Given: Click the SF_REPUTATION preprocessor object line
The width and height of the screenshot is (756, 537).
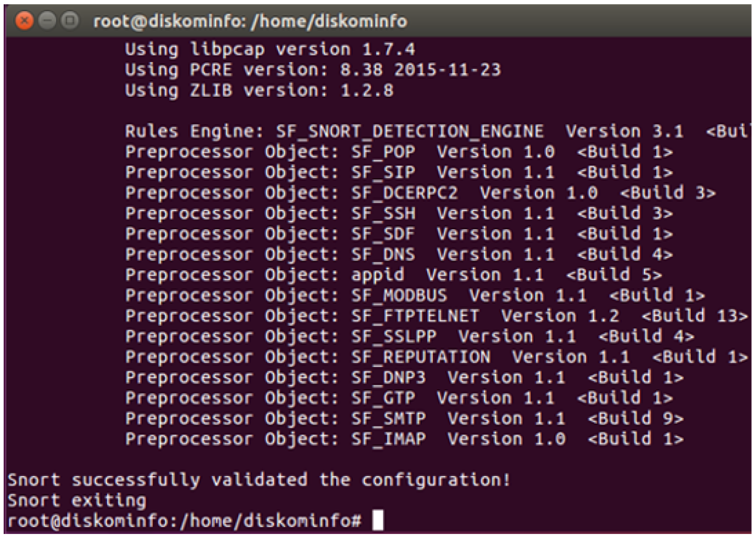Looking at the screenshot, I should (436, 357).
